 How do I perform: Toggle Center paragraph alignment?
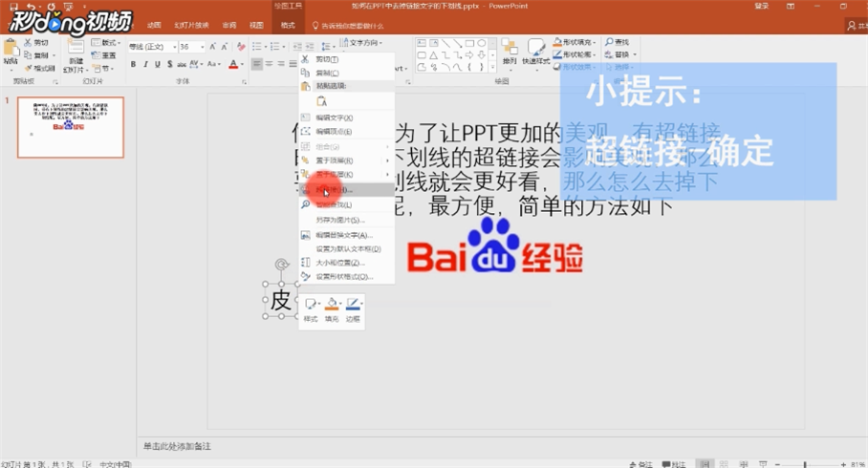[x=269, y=64]
